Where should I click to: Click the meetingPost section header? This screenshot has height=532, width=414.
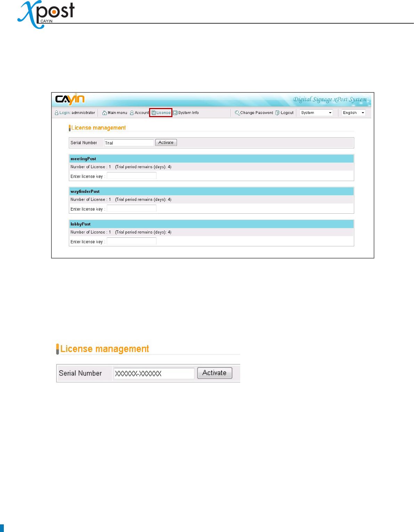tap(211, 159)
